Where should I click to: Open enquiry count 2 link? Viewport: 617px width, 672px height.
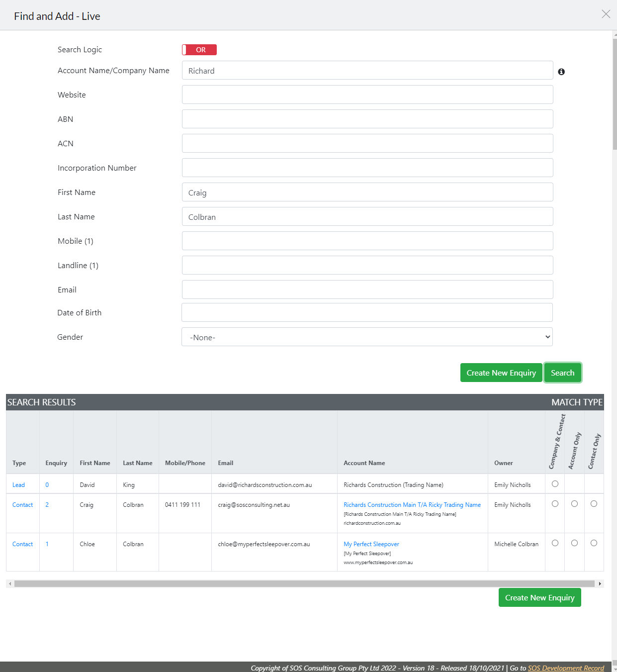pos(47,505)
